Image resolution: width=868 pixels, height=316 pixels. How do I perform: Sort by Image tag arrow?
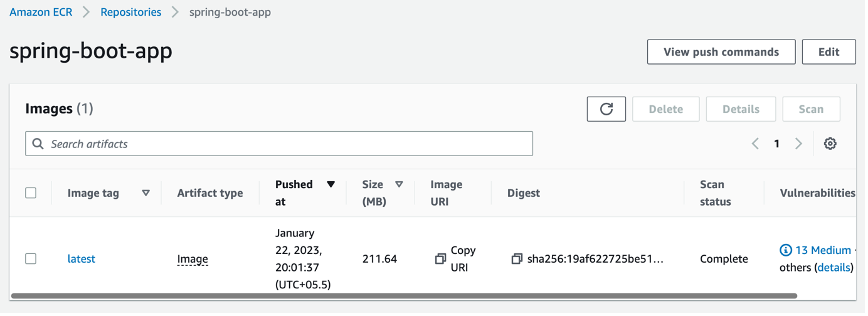pyautogui.click(x=147, y=194)
